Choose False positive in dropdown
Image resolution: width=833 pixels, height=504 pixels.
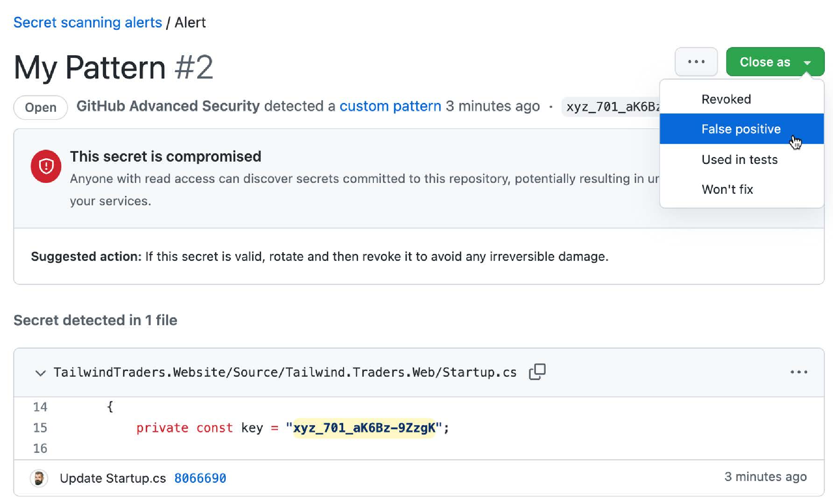pos(741,129)
